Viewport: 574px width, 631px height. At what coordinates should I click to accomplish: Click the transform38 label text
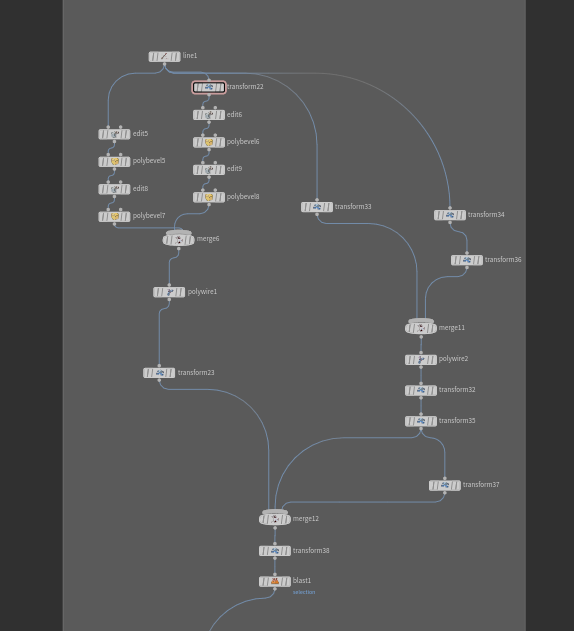click(311, 550)
